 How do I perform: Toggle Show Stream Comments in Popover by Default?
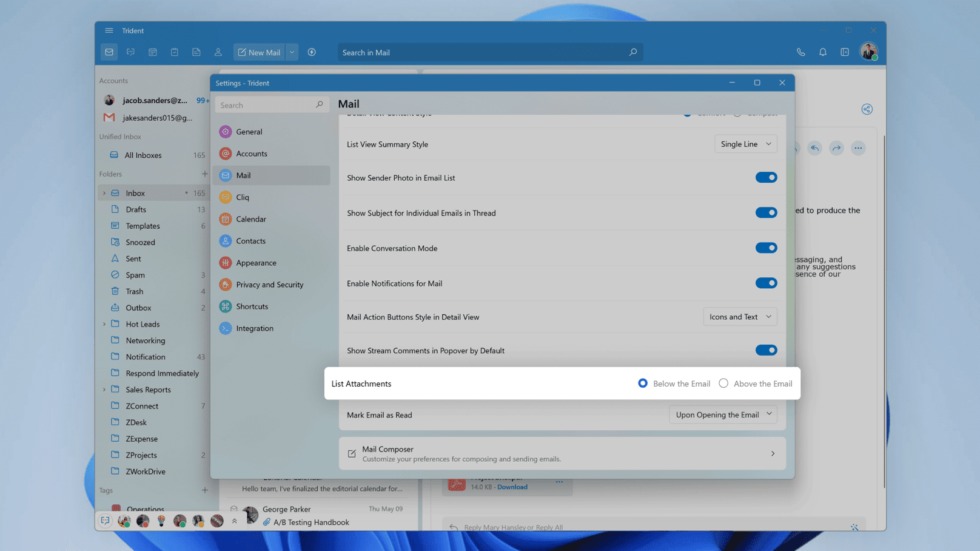point(766,350)
